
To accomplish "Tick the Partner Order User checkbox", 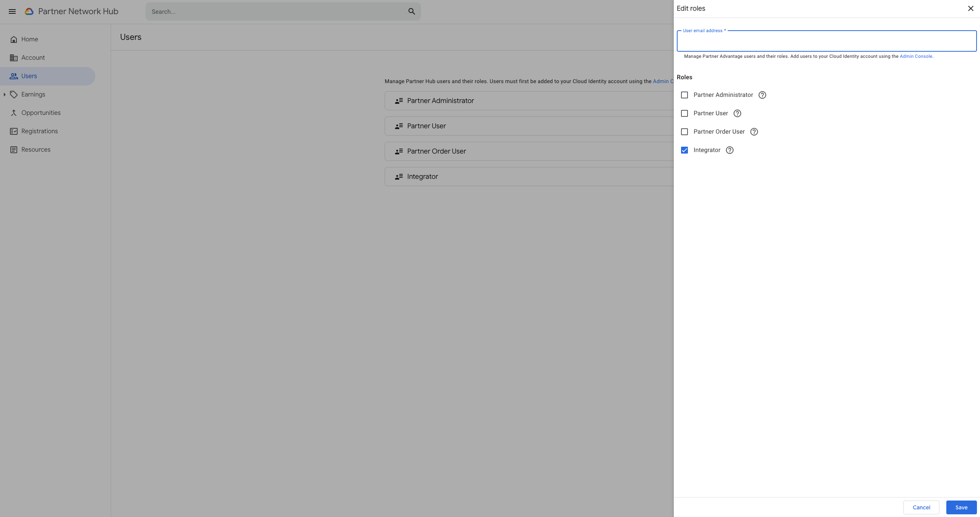I will (684, 132).
